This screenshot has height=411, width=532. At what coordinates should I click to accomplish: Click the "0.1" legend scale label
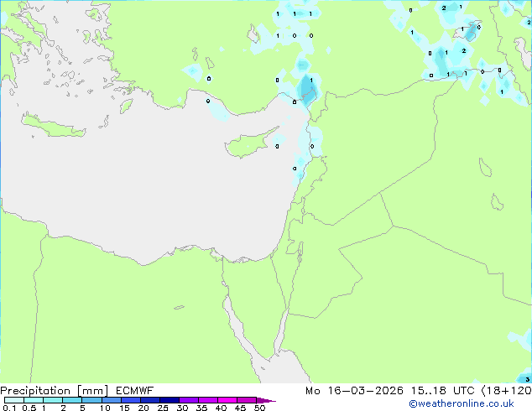click(x=9, y=408)
